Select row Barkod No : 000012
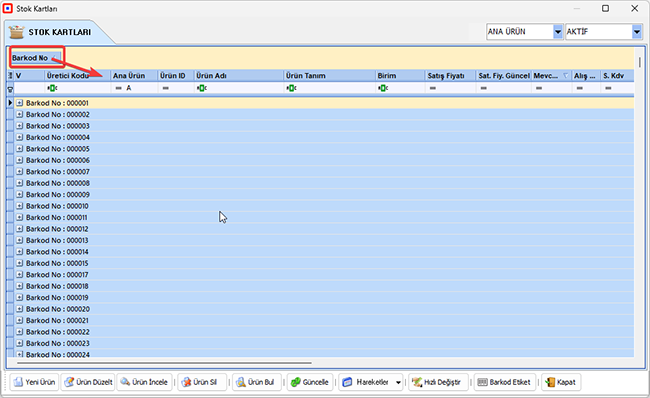The image size is (650, 398). [x=324, y=229]
